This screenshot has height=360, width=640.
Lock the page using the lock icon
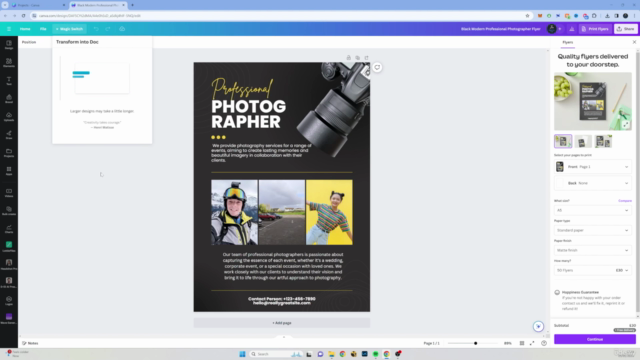[349, 58]
